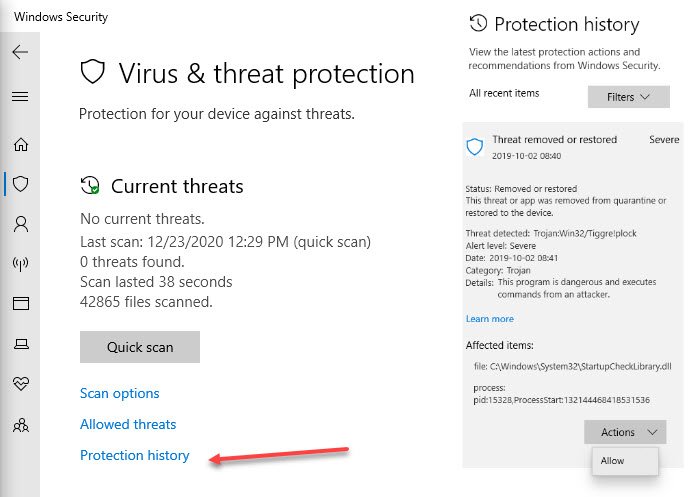700x497 pixels.
Task: Open the Protection history link
Action: point(134,455)
